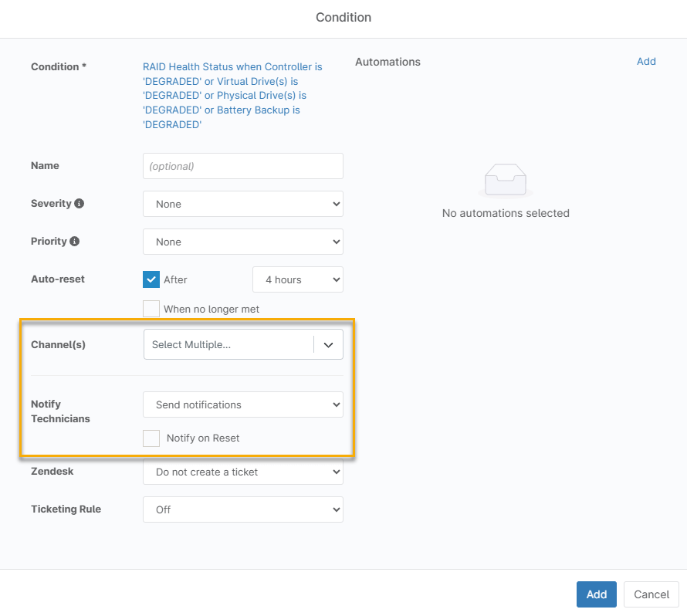Open the Priority dropdown

click(242, 242)
